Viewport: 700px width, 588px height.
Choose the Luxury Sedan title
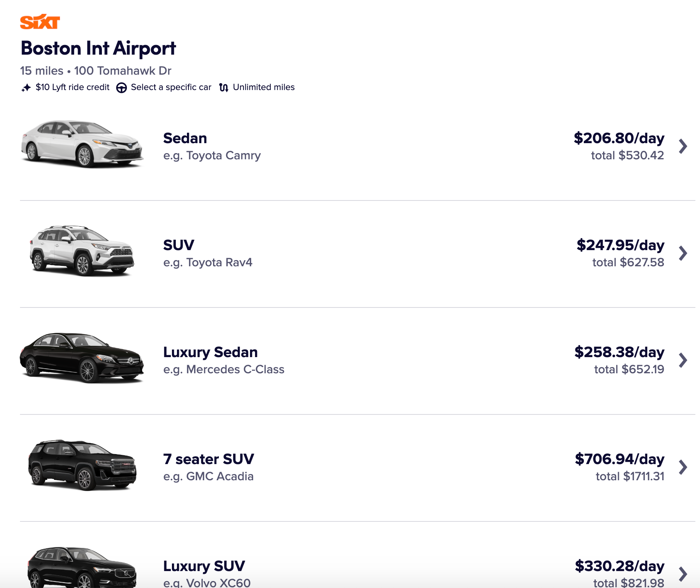click(x=210, y=352)
